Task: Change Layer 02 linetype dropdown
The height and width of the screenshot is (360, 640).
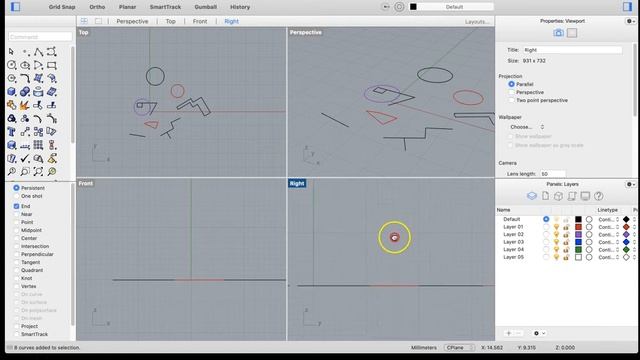Action: (x=609, y=234)
